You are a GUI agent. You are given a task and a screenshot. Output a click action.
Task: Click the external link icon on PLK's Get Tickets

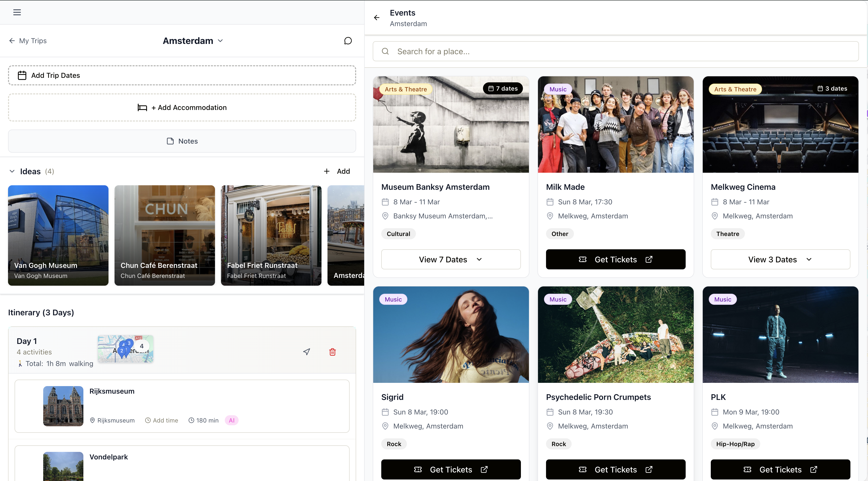[813, 469]
